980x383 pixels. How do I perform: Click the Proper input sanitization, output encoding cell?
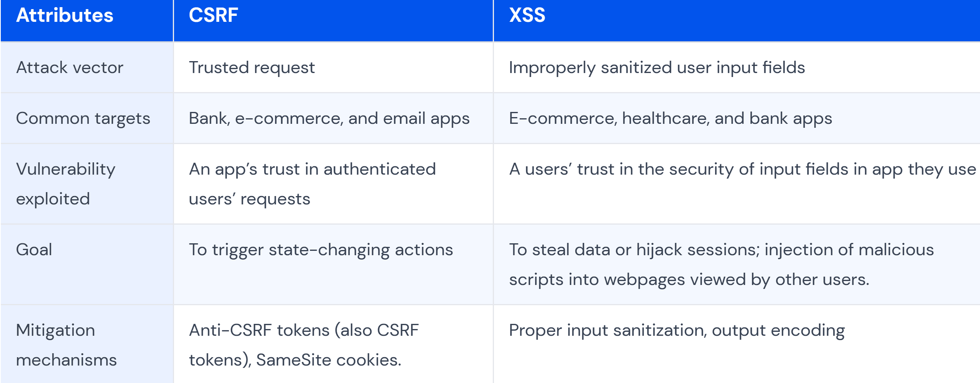coord(676,331)
